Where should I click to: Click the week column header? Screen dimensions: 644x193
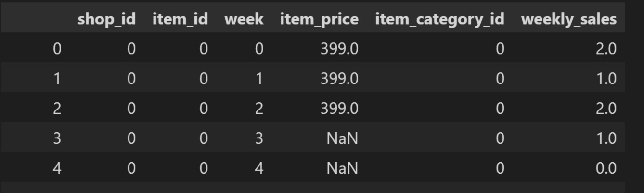(244, 19)
